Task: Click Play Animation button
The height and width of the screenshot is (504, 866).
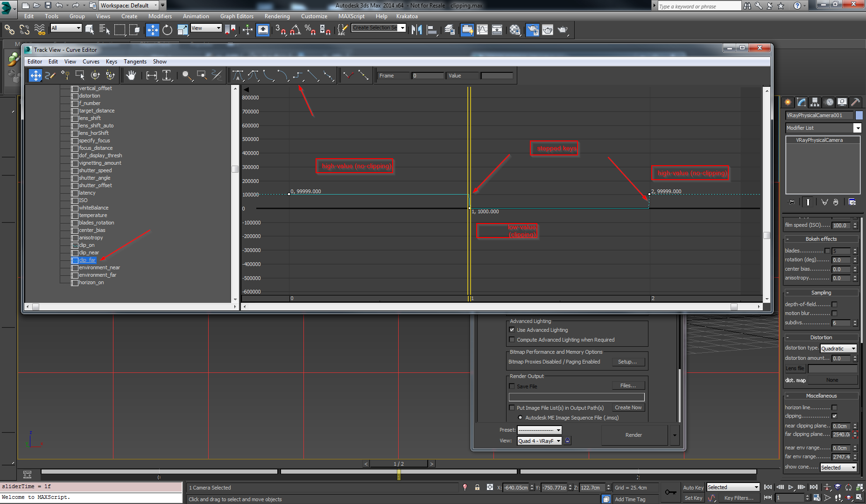Action: point(791,487)
